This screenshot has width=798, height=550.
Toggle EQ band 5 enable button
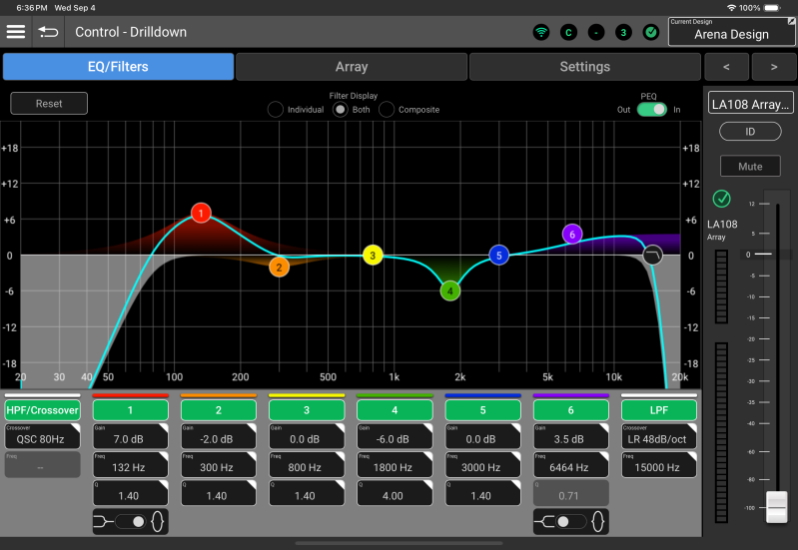click(482, 410)
